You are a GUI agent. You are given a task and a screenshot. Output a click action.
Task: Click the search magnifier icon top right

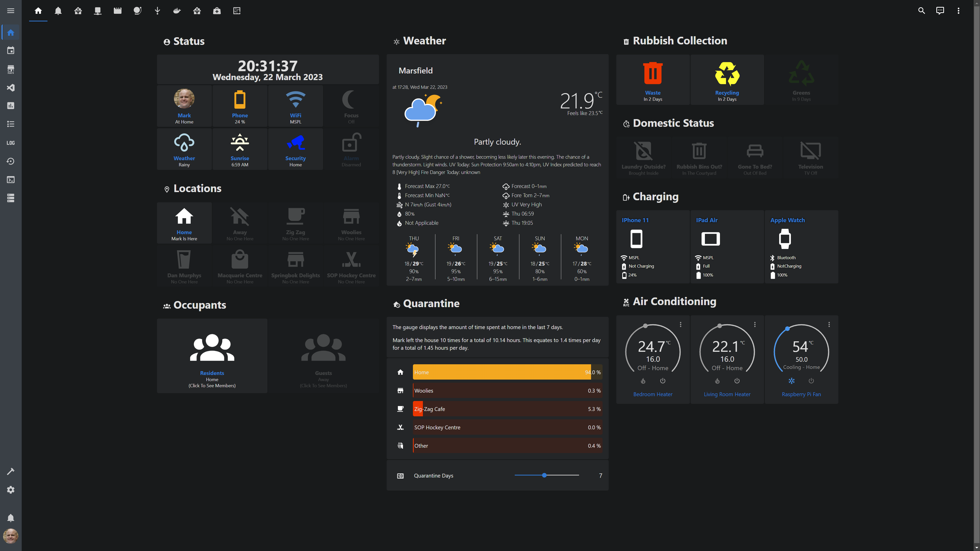[921, 11]
